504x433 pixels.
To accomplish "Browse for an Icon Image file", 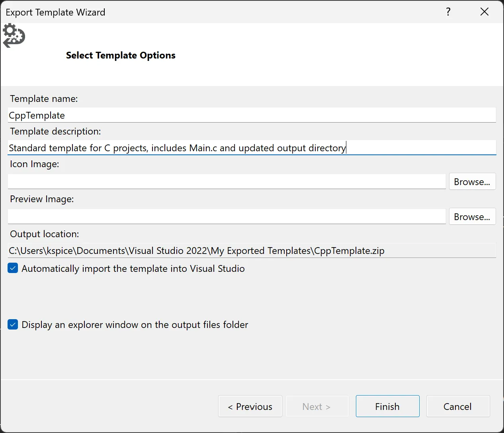I will tap(472, 181).
